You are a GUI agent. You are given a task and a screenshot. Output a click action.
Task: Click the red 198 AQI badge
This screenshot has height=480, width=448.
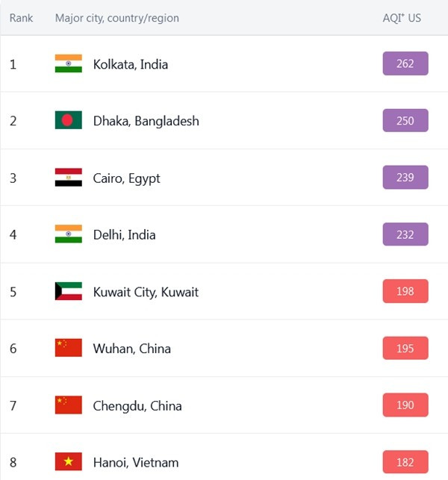pos(405,291)
